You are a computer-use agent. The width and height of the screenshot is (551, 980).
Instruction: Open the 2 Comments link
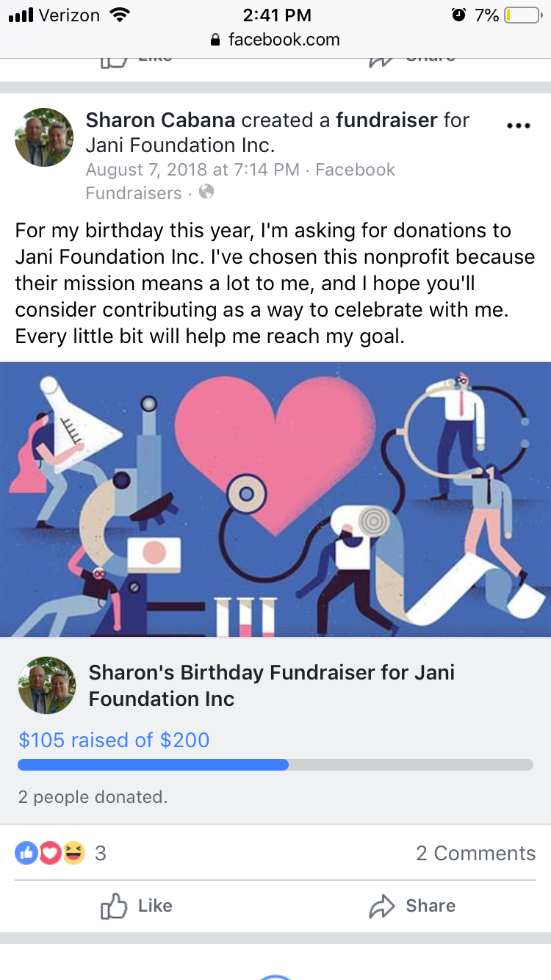coord(476,853)
